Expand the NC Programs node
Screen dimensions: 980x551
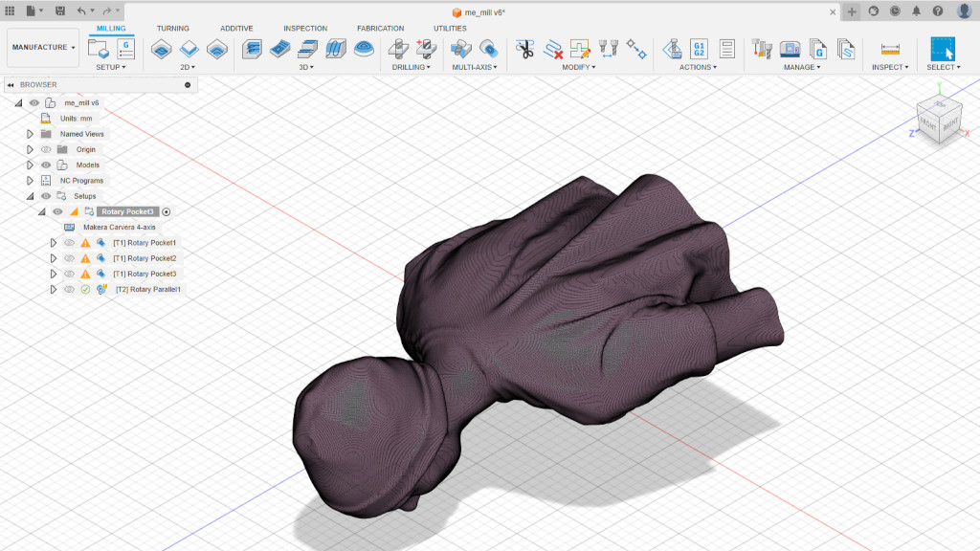30,181
